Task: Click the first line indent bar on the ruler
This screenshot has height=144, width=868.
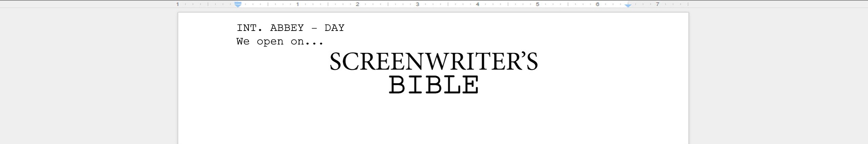Action: click(238, 3)
